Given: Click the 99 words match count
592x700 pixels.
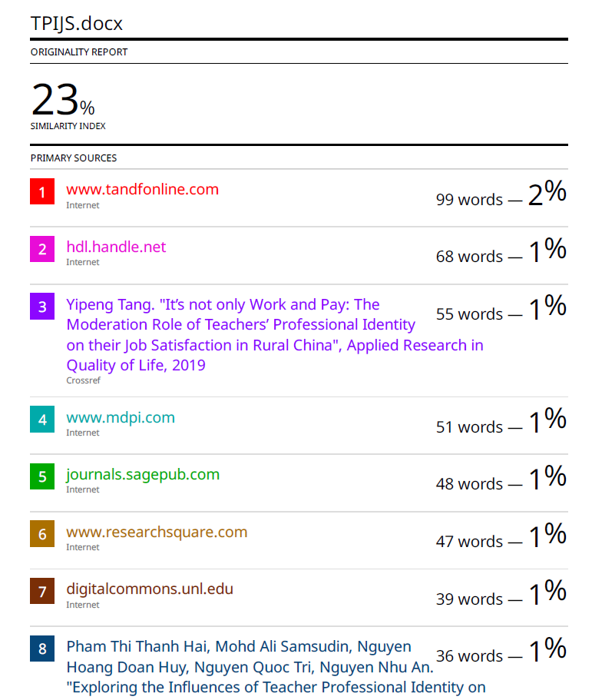Looking at the screenshot, I should click(469, 199).
